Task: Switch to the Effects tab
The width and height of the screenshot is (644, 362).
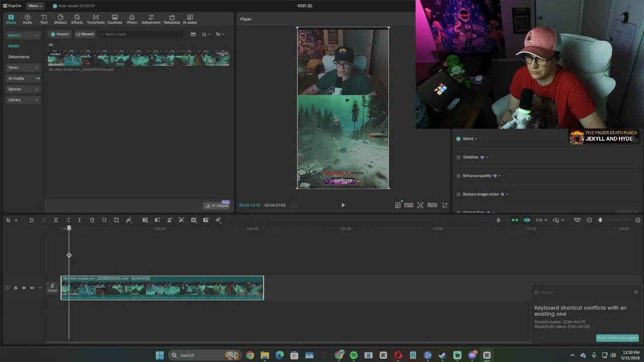Action: pyautogui.click(x=77, y=19)
